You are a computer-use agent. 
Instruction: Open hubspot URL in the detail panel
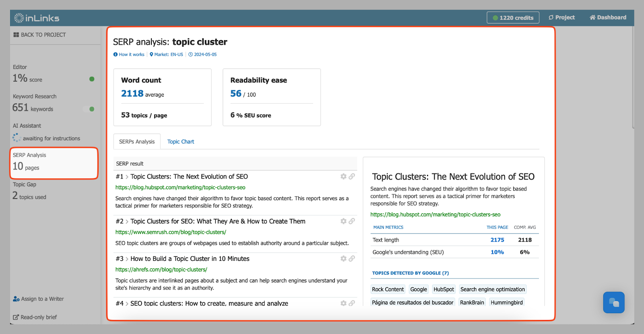tap(436, 215)
